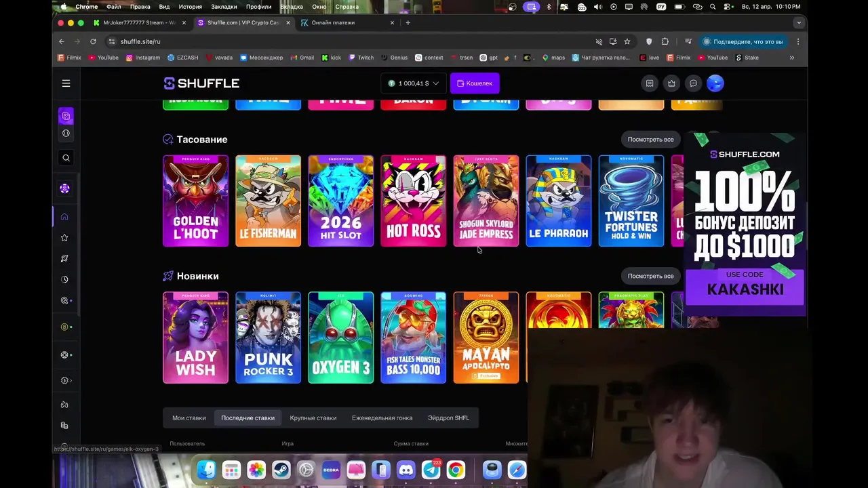This screenshot has width=868, height=488.
Task: Open the Le Pharaoh game
Action: [x=558, y=201]
